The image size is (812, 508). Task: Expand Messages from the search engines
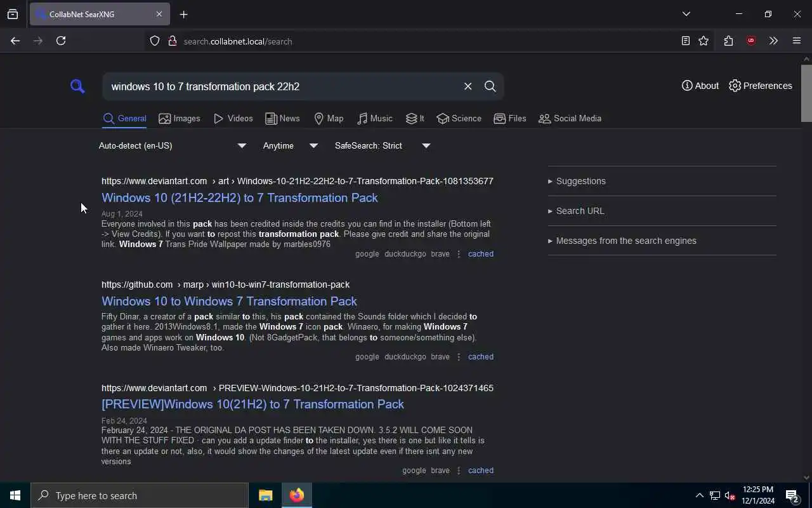pyautogui.click(x=662, y=241)
